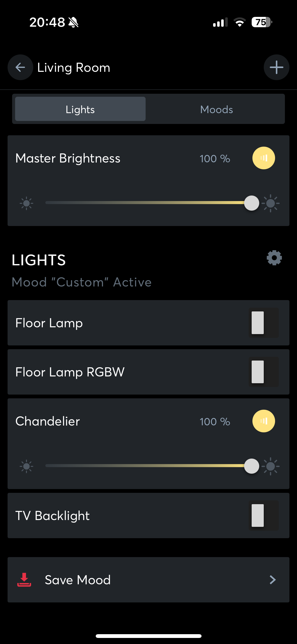Viewport: 297px width, 644px height.
Task: Expand Save Mood chevron arrow
Action: (273, 580)
